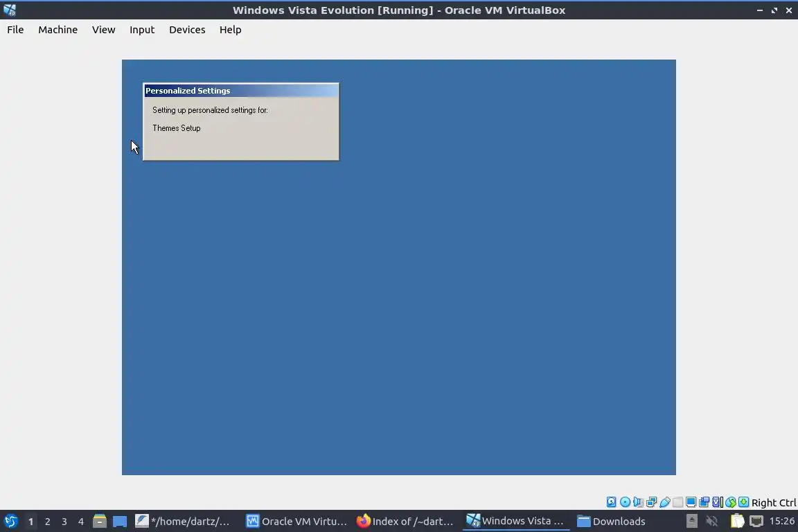Switch to workspace 4
The image size is (798, 532).
tap(81, 522)
